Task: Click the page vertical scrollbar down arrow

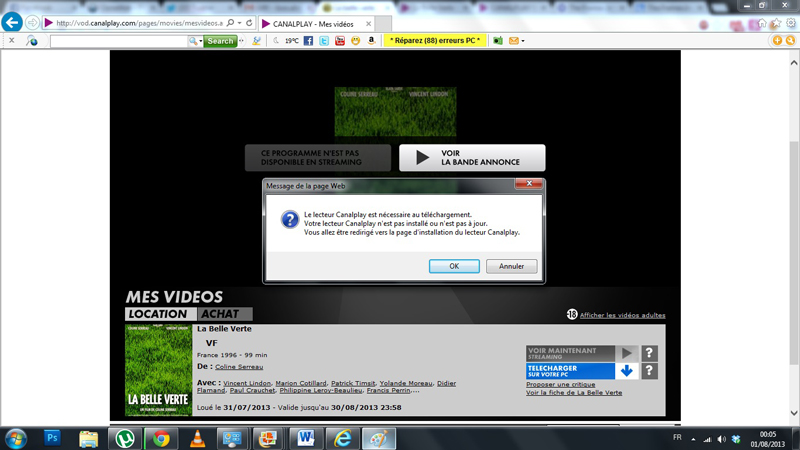Action: click(794, 413)
